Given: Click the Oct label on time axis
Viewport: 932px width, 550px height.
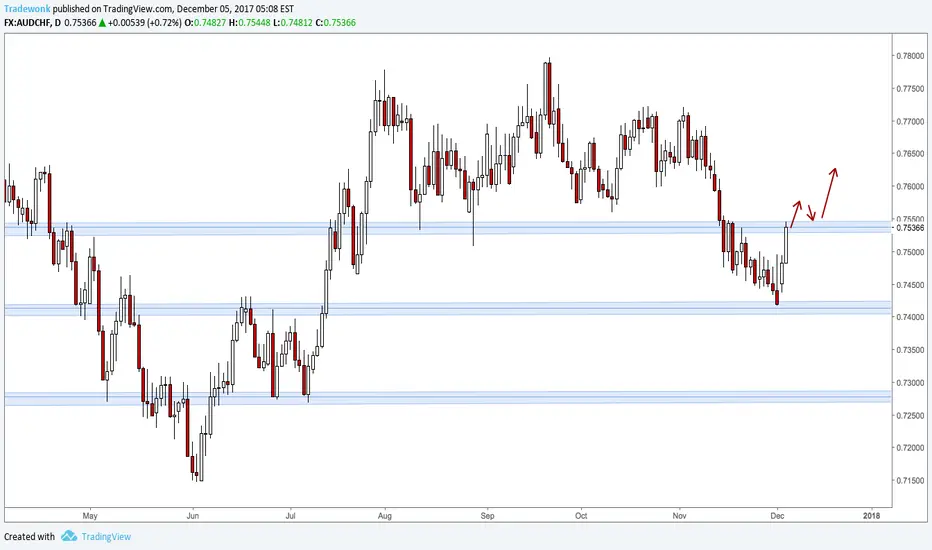Looking at the screenshot, I should pos(581,516).
